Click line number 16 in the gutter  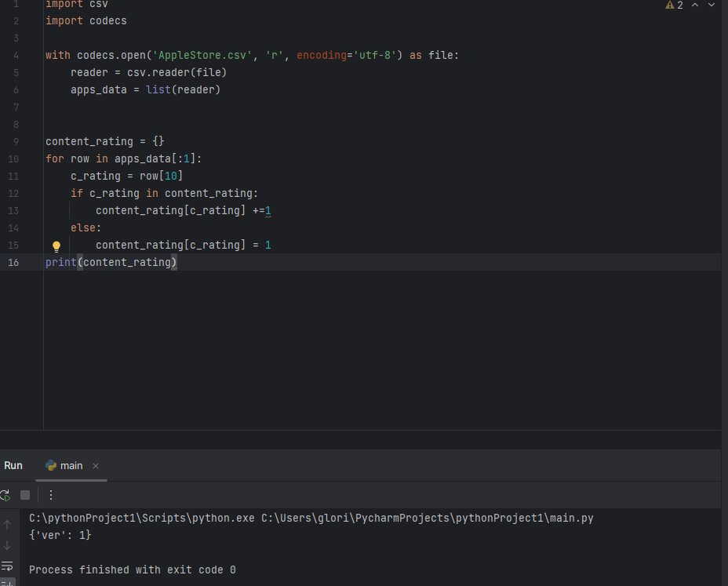(x=13, y=262)
